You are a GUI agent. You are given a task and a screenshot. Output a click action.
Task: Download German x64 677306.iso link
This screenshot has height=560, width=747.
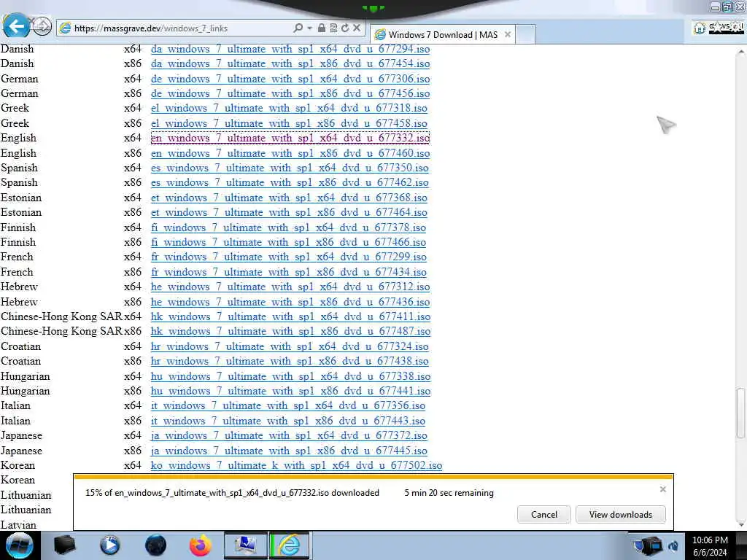pos(290,79)
